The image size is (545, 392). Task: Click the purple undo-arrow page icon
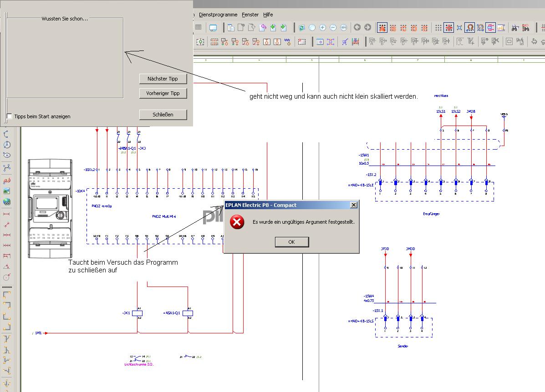tap(263, 27)
